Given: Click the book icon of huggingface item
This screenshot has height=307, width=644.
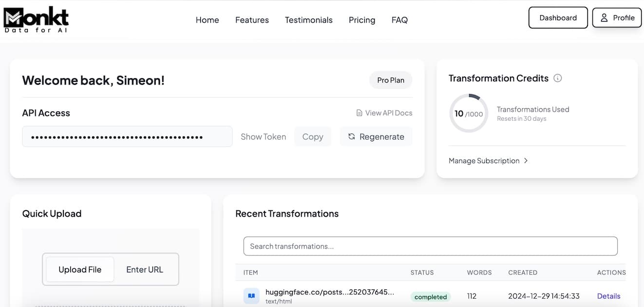Looking at the screenshot, I should pyautogui.click(x=251, y=296).
